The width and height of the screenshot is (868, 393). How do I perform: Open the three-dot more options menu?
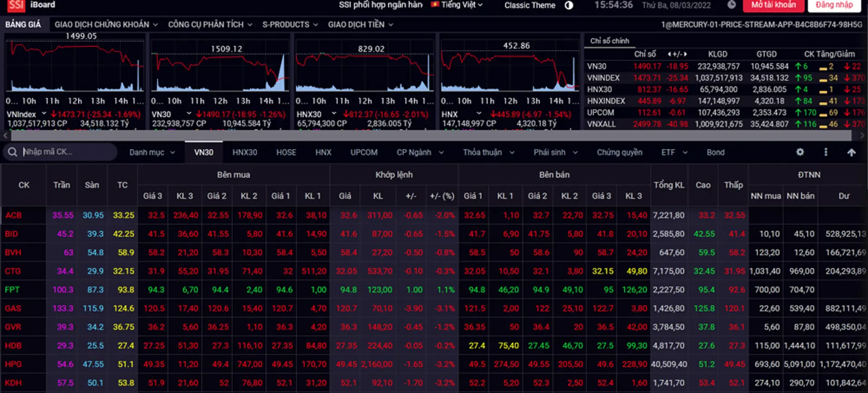click(x=826, y=152)
